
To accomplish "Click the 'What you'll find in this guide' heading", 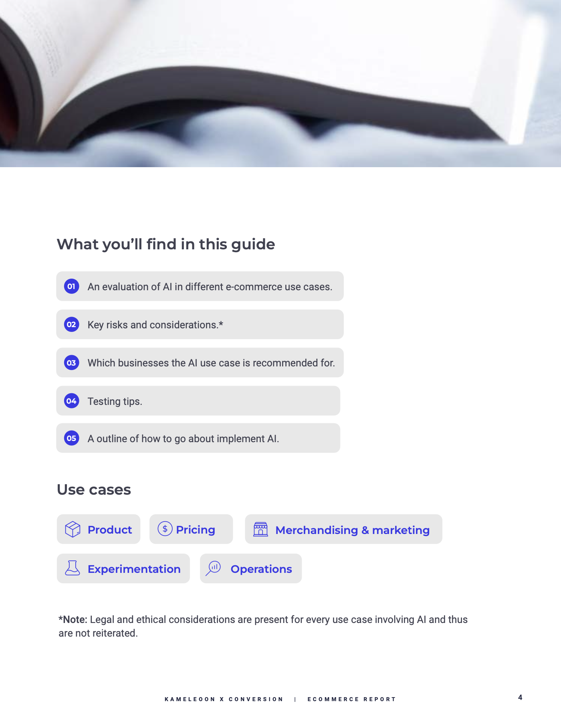I will pyautogui.click(x=166, y=244).
